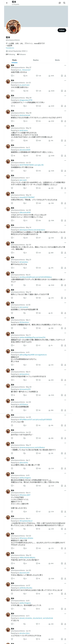Go back using the back arrow
This screenshot has height=644, width=72.
(x=7, y=3)
